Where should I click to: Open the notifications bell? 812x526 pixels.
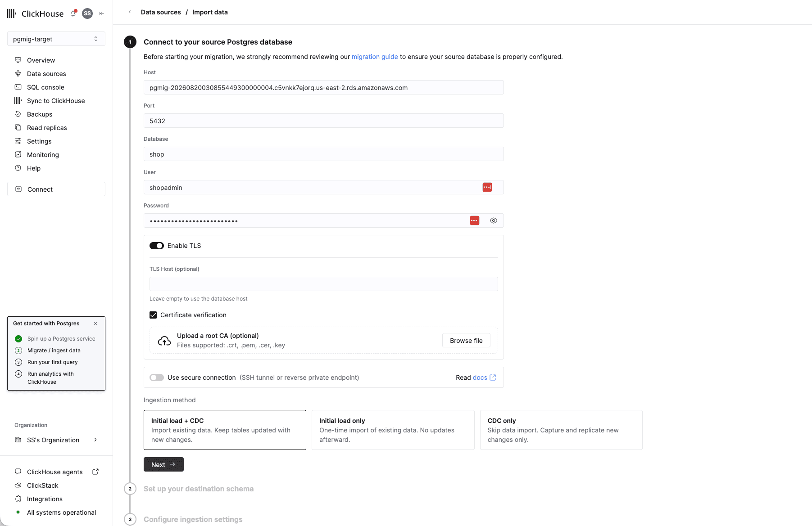click(73, 13)
